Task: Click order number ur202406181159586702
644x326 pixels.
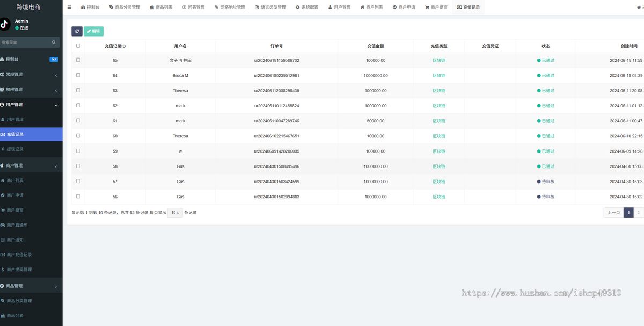Action: tap(277, 60)
